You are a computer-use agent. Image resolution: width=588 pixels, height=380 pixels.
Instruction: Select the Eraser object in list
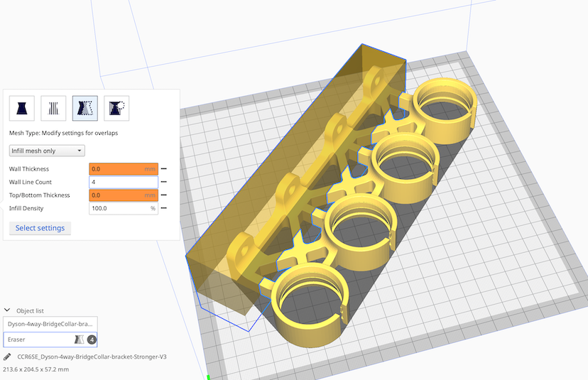[36, 340]
